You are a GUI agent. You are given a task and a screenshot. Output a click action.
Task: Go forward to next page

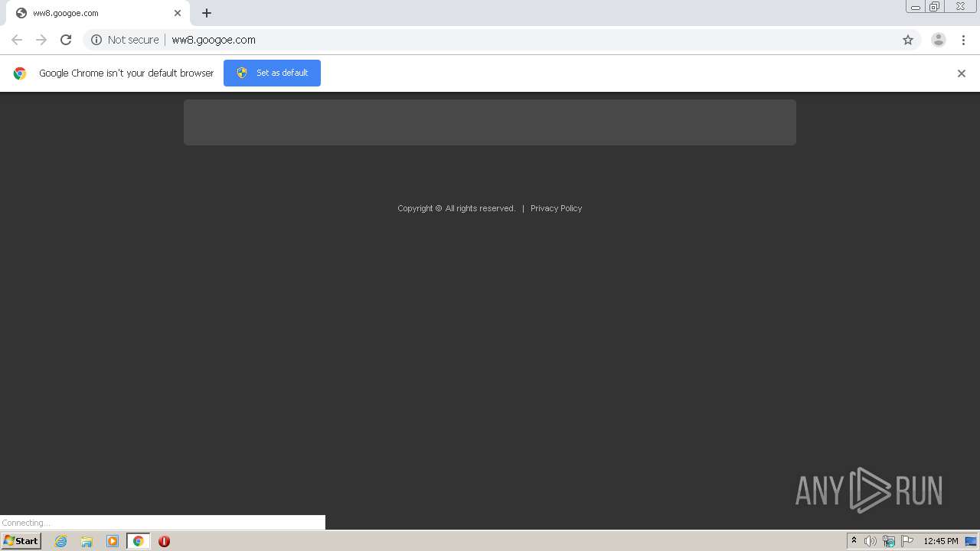click(x=41, y=40)
